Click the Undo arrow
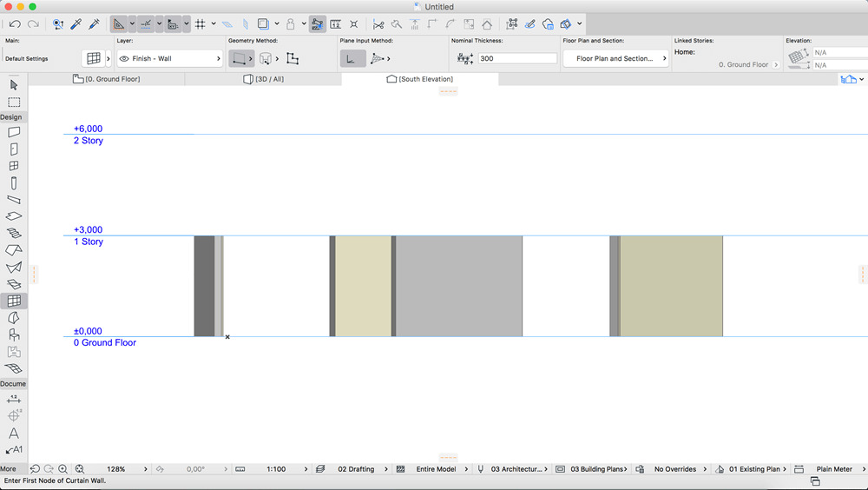 point(15,24)
